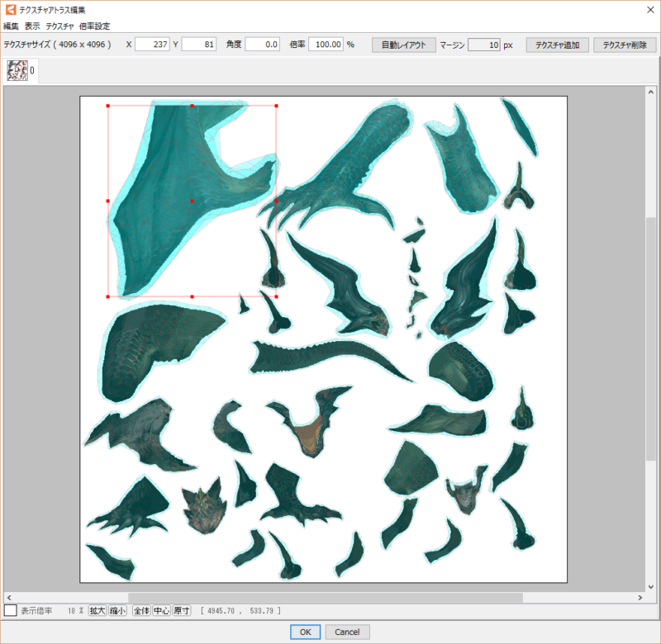661x644 pixels.
Task: Click the center pivot point of the selection
Action: pyautogui.click(x=193, y=201)
